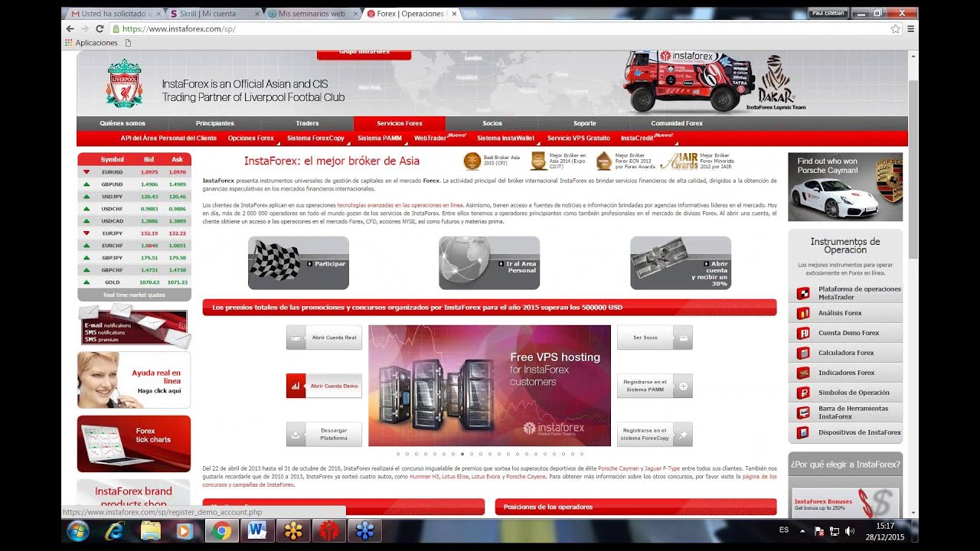Switch to Skrill Mi cuenta tab
The width and height of the screenshot is (980, 551).
(214, 14)
